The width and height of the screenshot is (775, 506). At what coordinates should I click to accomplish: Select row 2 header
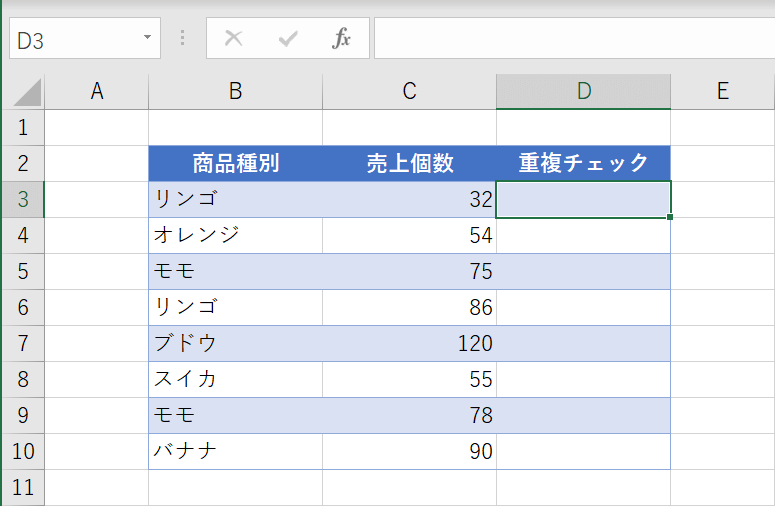click(x=24, y=163)
